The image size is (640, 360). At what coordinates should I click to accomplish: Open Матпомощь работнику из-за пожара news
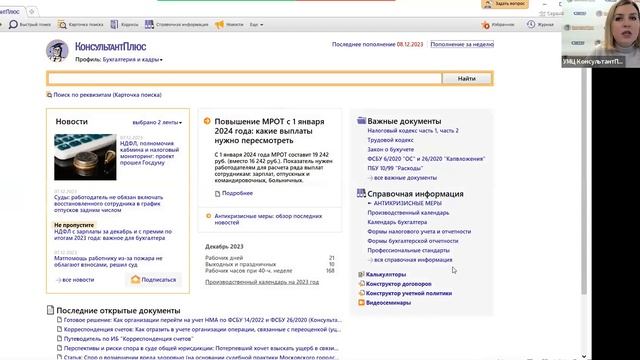108,262
